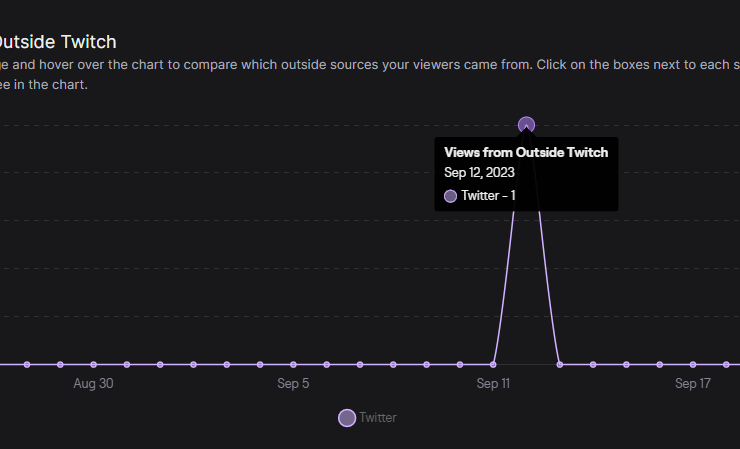Viewport: 740px width, 449px height.
Task: Select the Sep 17 data point
Action: (x=693, y=364)
